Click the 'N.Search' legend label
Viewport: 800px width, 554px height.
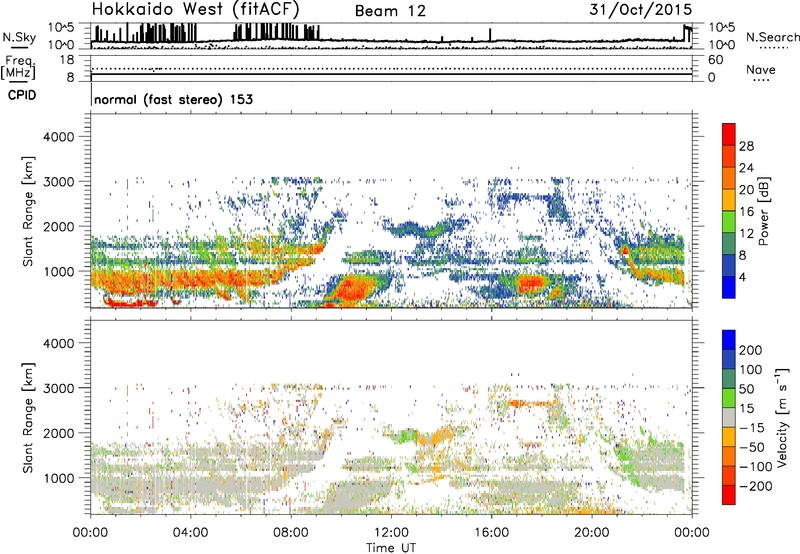pyautogui.click(x=772, y=37)
